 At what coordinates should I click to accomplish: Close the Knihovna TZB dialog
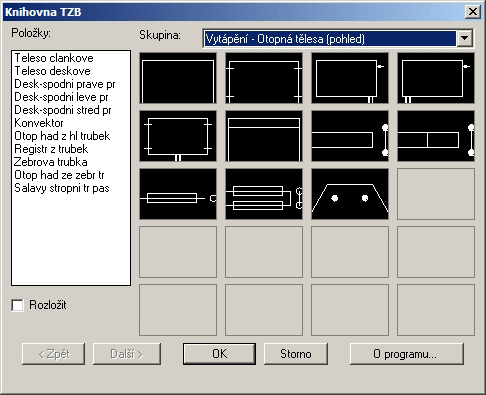473,12
